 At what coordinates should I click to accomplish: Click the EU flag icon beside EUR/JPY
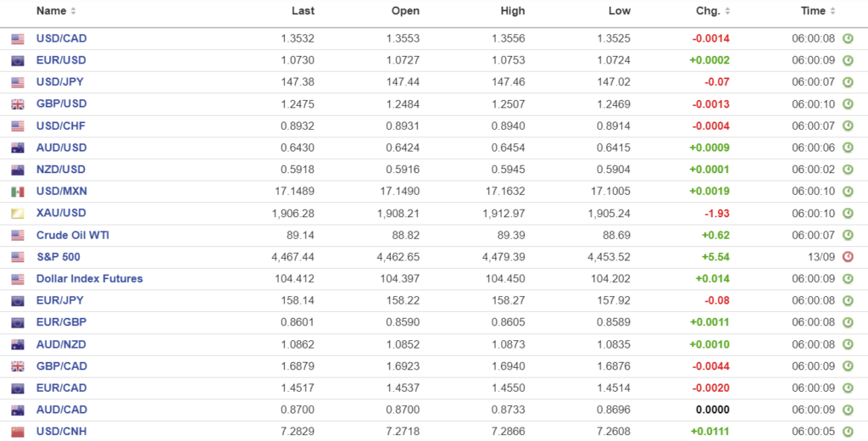point(18,301)
